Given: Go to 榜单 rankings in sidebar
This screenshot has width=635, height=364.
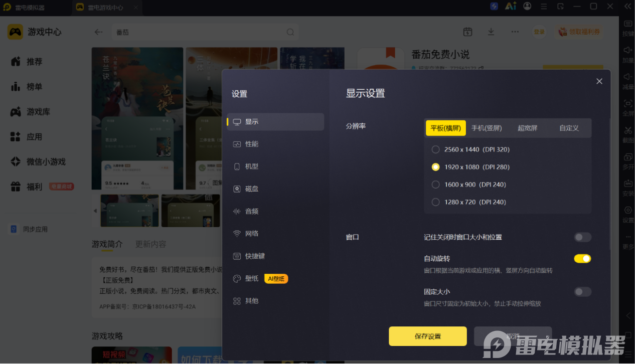Looking at the screenshot, I should tap(27, 87).
